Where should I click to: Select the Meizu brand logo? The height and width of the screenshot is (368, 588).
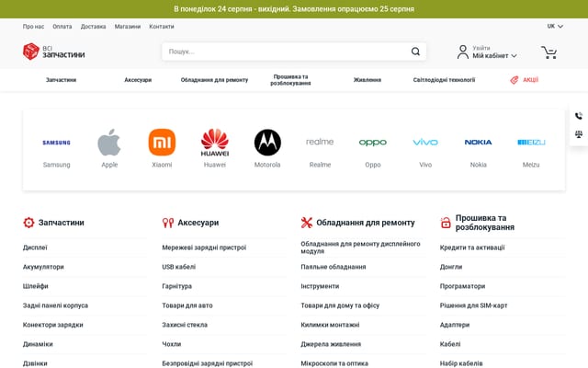(531, 142)
